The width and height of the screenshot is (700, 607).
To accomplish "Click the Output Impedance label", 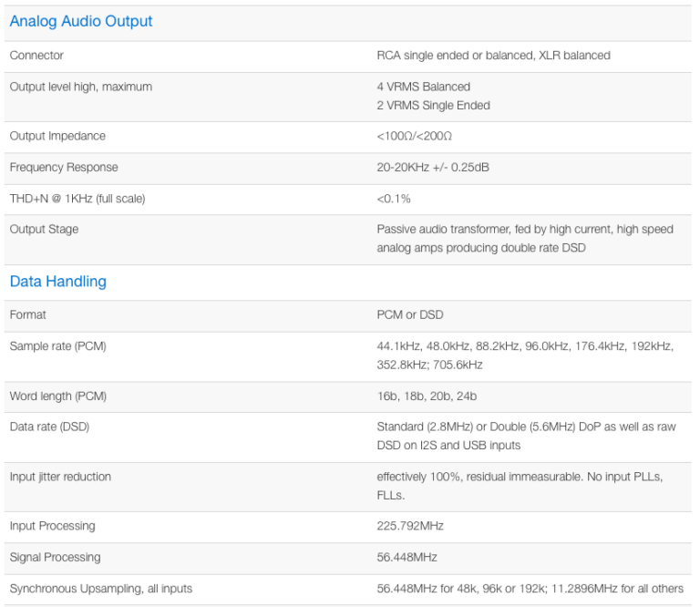I will tap(57, 136).
